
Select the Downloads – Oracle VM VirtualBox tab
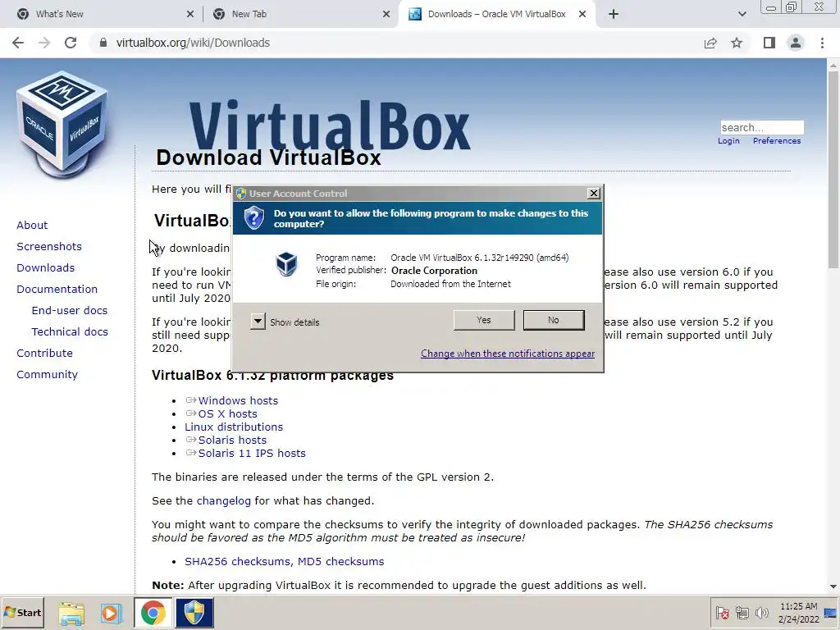(x=497, y=15)
